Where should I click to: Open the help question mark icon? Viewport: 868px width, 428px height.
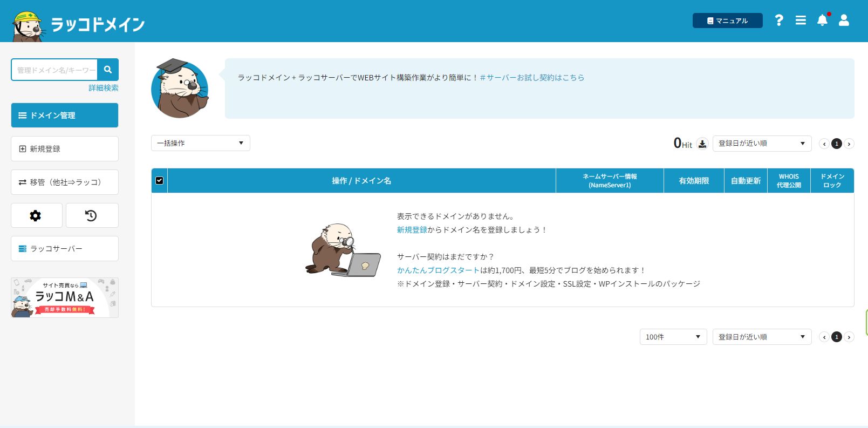click(778, 21)
